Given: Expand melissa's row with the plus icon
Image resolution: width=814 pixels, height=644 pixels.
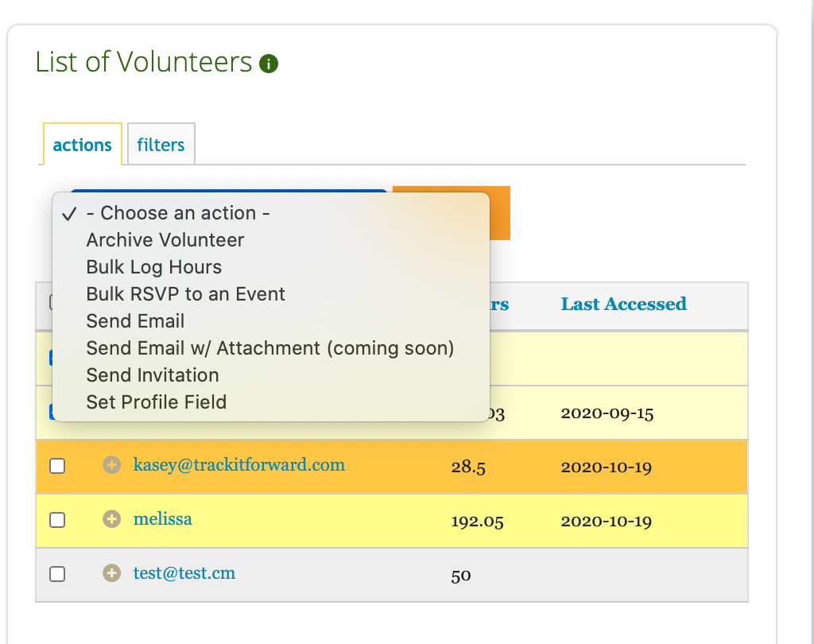Looking at the screenshot, I should coord(111,518).
